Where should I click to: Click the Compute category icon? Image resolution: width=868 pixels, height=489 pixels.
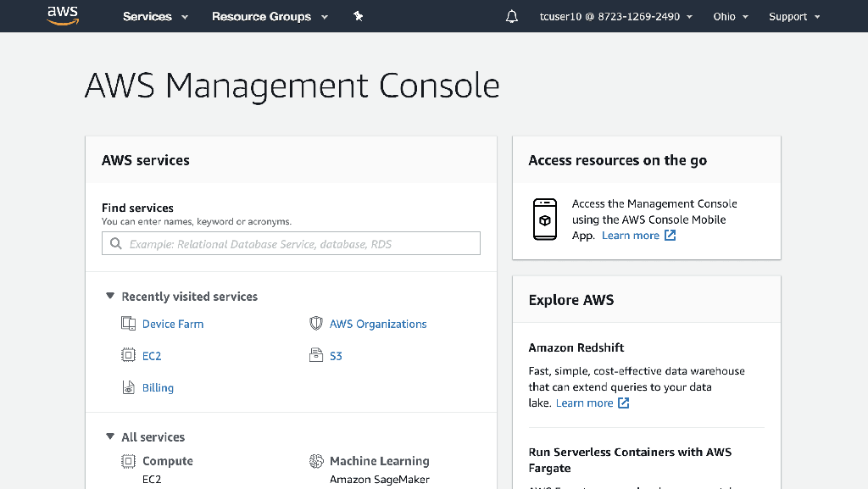pos(129,461)
